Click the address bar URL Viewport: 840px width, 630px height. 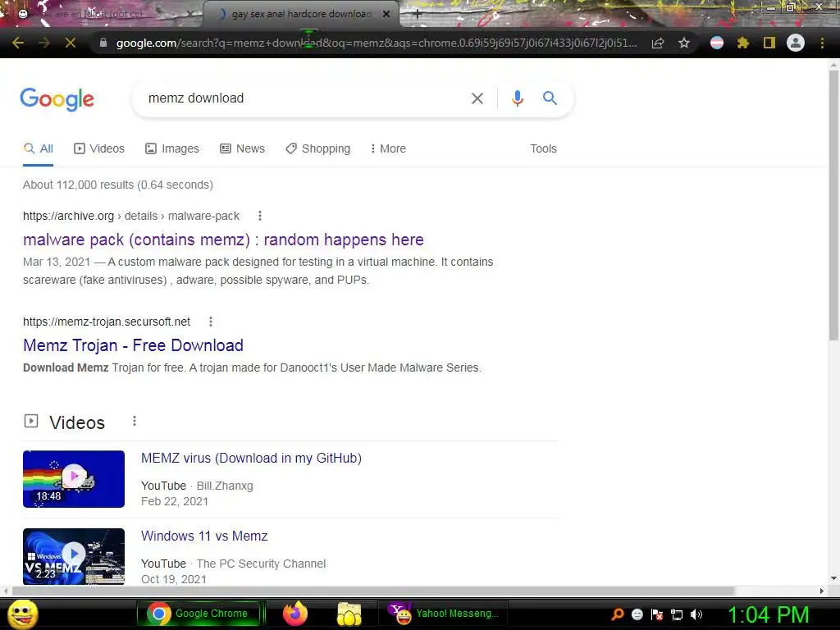[x=376, y=43]
